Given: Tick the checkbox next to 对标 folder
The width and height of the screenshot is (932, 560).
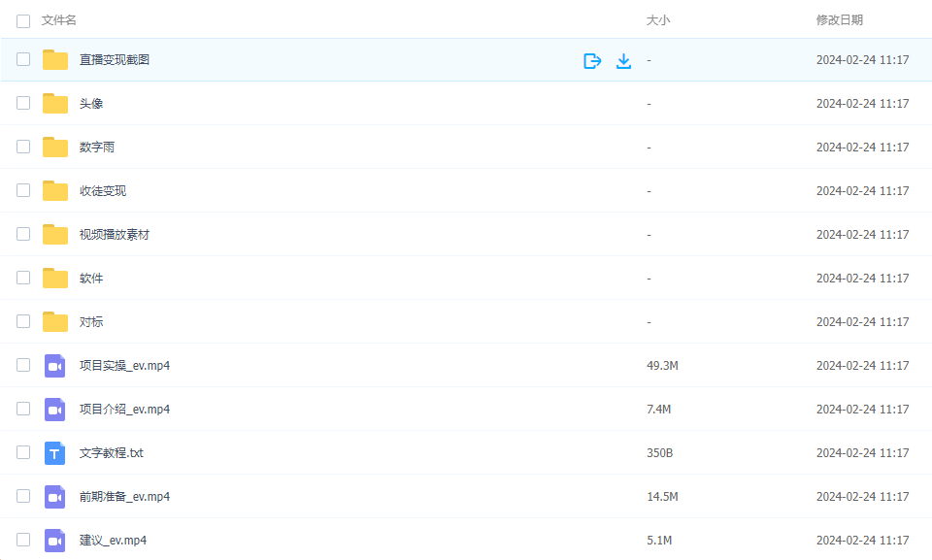Looking at the screenshot, I should click(x=23, y=322).
